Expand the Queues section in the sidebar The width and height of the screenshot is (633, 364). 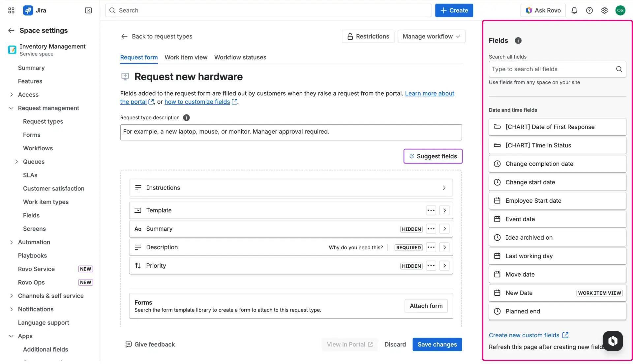coord(16,162)
